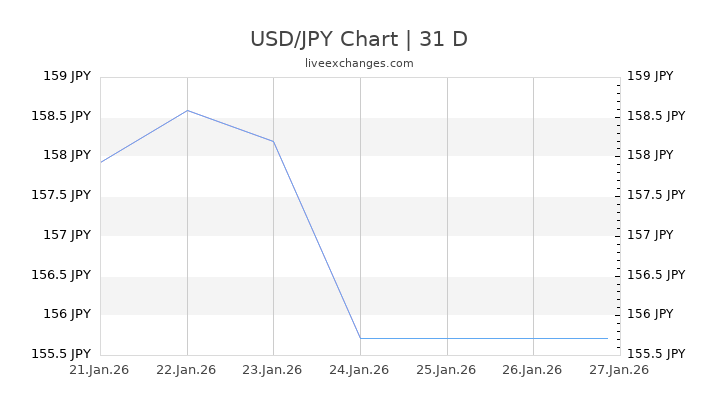Select the 23.Jan.26 date label
Viewport: 720px width, 405px height.
coord(273,369)
